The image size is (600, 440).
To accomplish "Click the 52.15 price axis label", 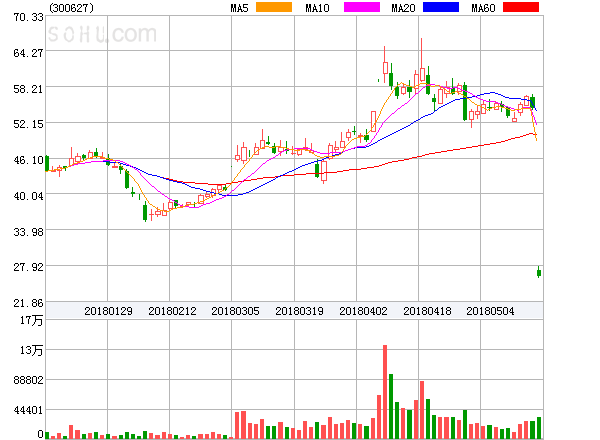I will click(28, 124).
